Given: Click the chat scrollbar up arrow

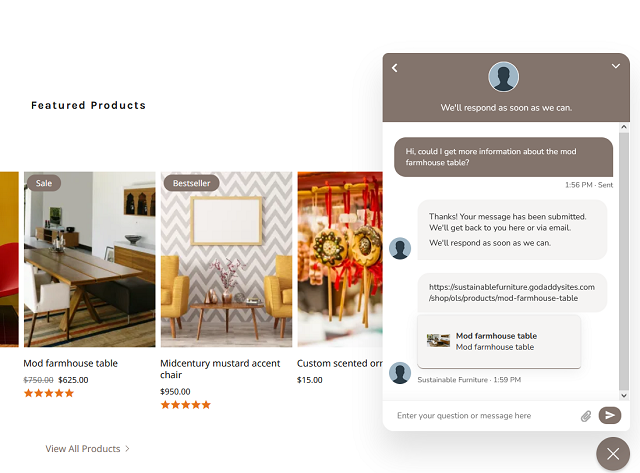Looking at the screenshot, I should click(624, 127).
